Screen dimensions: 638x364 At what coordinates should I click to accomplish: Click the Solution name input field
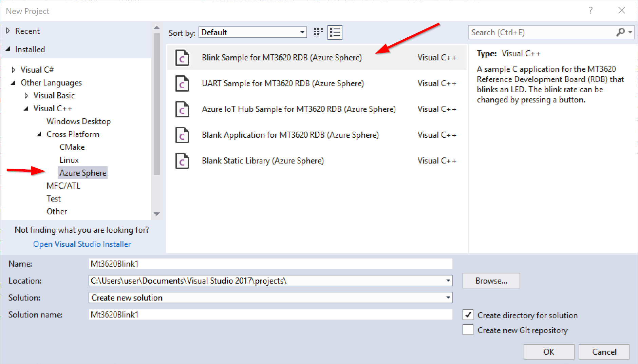270,314
